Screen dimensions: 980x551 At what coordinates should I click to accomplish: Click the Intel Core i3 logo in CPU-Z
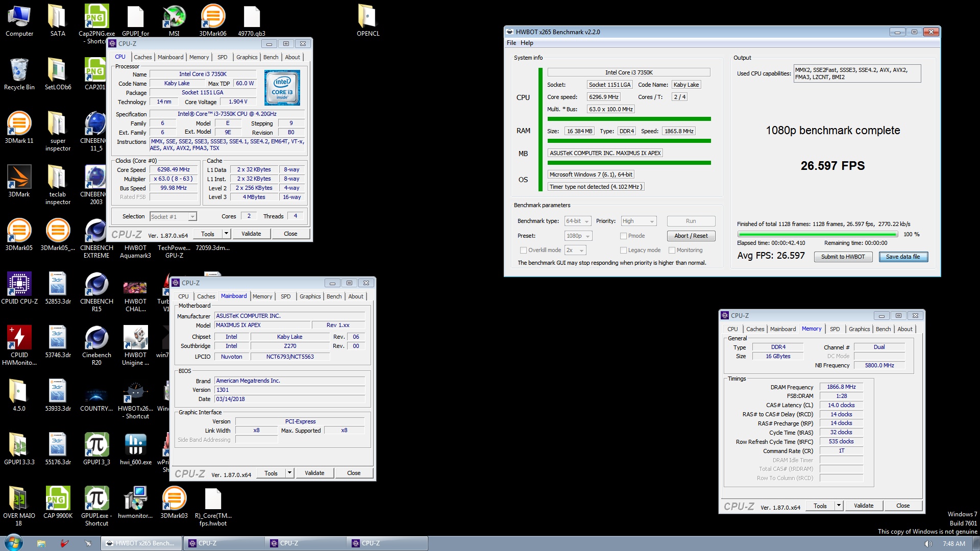pyautogui.click(x=282, y=88)
